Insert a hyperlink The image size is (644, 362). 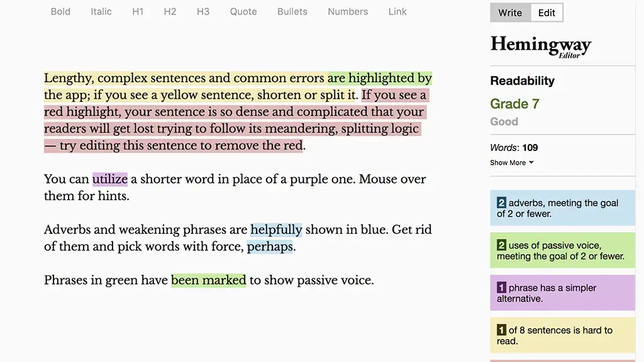(397, 11)
